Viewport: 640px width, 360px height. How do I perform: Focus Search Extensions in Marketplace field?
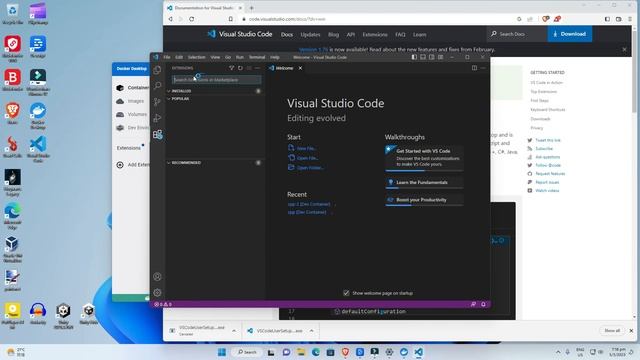pyautogui.click(x=216, y=80)
